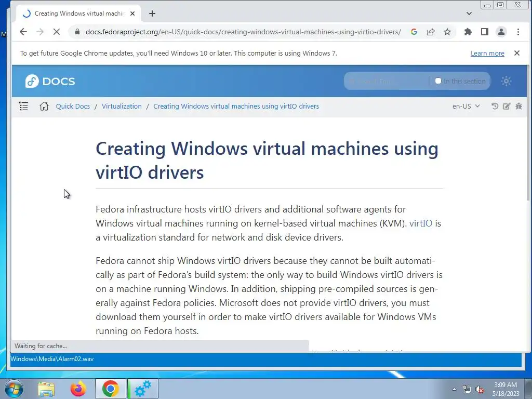Share this page icon
The height and width of the screenshot is (399, 532).
click(x=431, y=32)
